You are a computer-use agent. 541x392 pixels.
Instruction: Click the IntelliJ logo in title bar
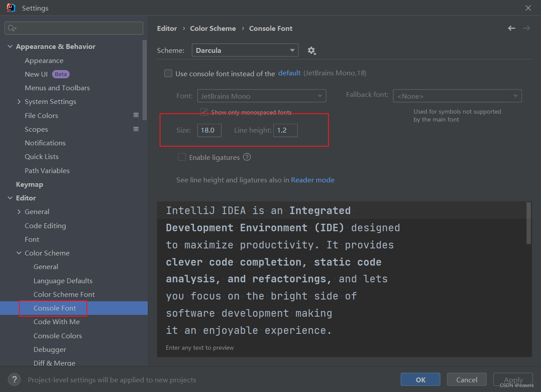coord(11,8)
